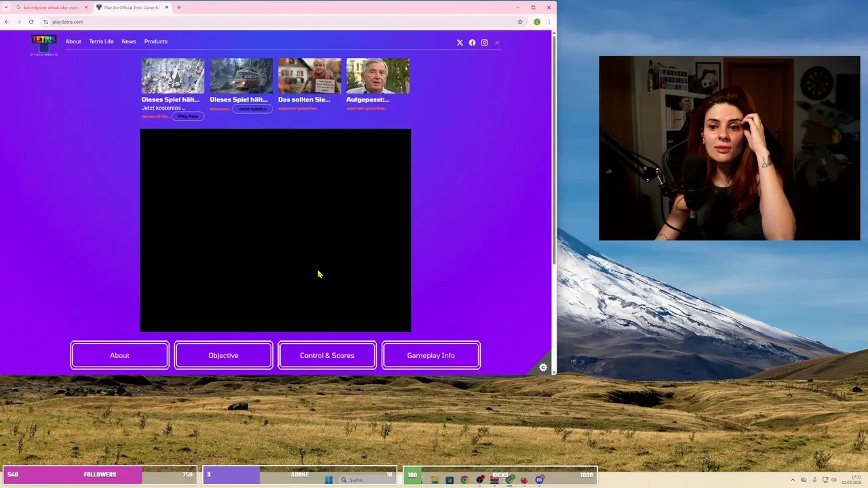This screenshot has height=488, width=868.
Task: Close the kim milyoner Google tab
Action: [x=86, y=7]
